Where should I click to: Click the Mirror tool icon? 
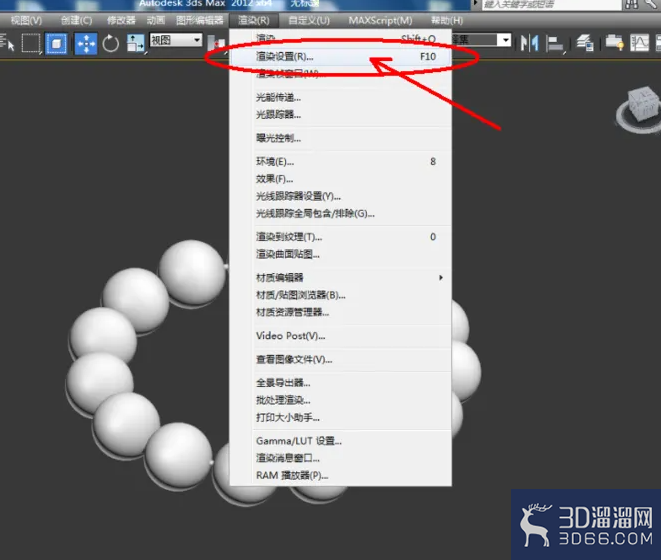(x=529, y=43)
